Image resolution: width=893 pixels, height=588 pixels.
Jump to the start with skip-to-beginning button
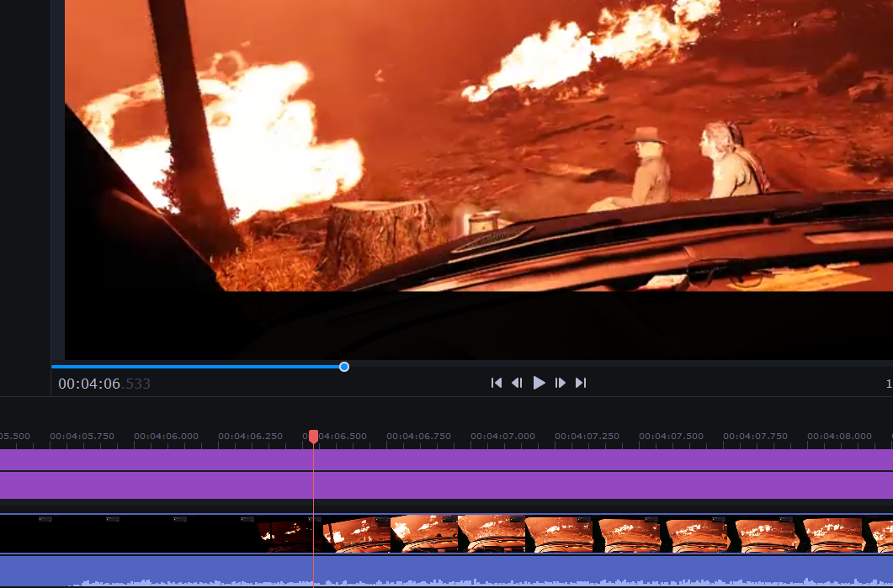point(496,383)
